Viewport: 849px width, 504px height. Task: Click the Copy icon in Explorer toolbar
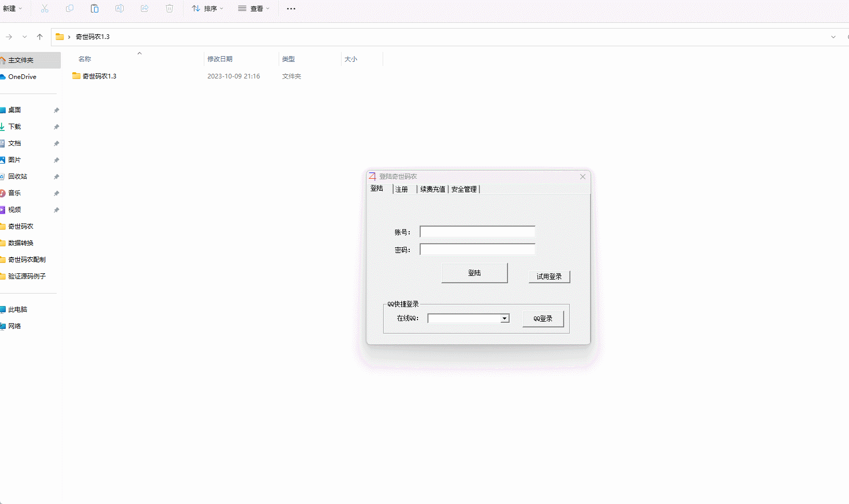[70, 8]
